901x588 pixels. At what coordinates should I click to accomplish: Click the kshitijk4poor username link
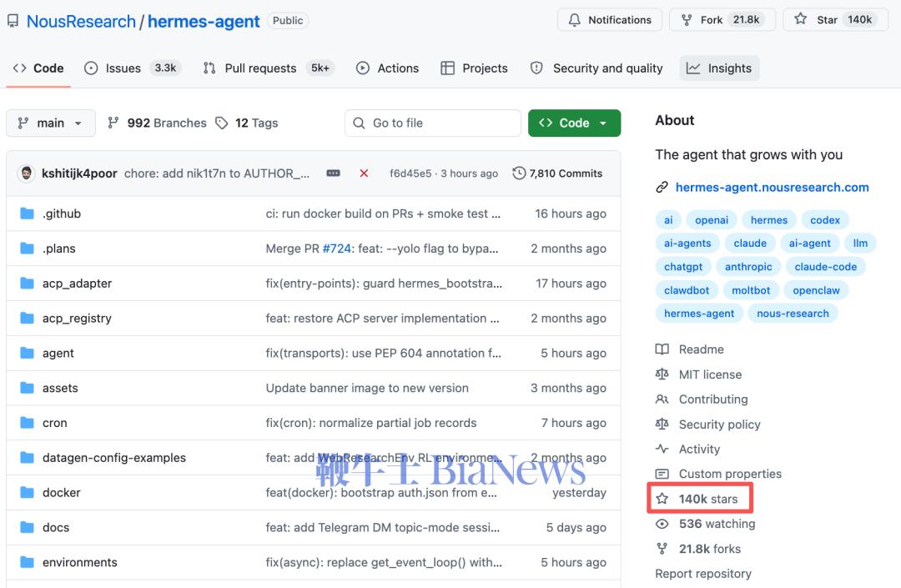coord(79,173)
